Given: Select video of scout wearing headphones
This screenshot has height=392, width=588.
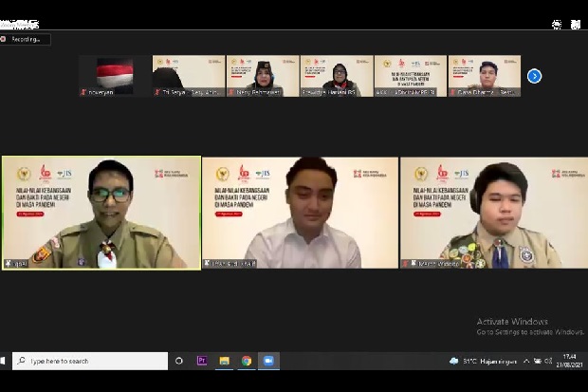Looking at the screenshot, I should tap(494, 213).
